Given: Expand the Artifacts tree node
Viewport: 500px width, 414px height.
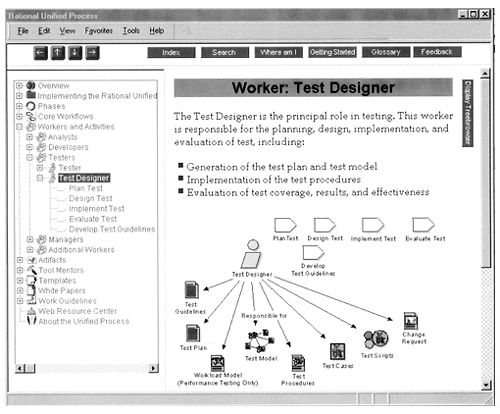Looking at the screenshot, I should point(20,260).
